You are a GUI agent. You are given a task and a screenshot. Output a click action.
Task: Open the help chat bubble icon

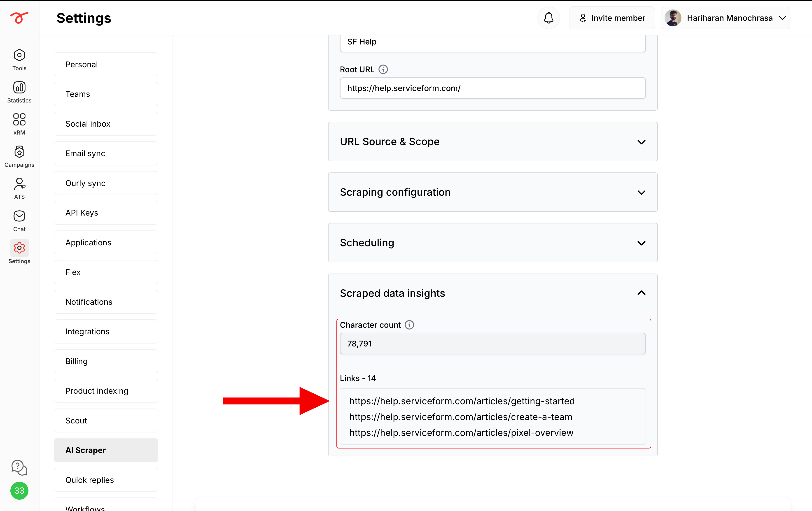point(19,467)
